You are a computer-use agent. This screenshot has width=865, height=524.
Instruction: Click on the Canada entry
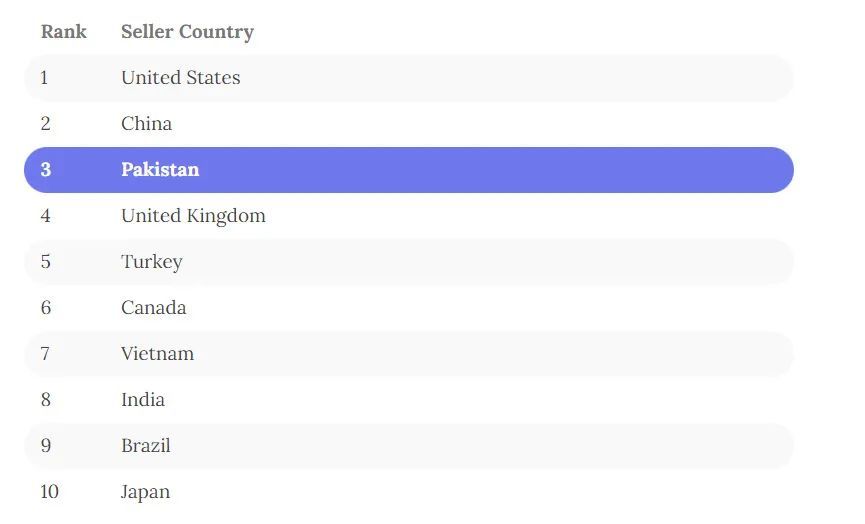tap(153, 308)
